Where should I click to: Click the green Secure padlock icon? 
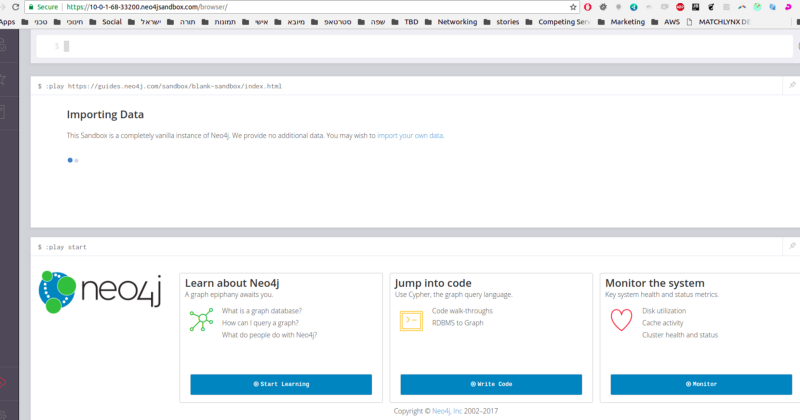31,7
